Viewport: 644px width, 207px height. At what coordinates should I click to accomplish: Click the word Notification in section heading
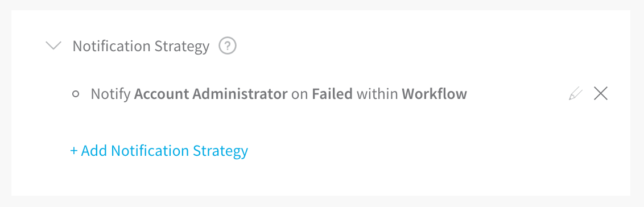tap(112, 46)
